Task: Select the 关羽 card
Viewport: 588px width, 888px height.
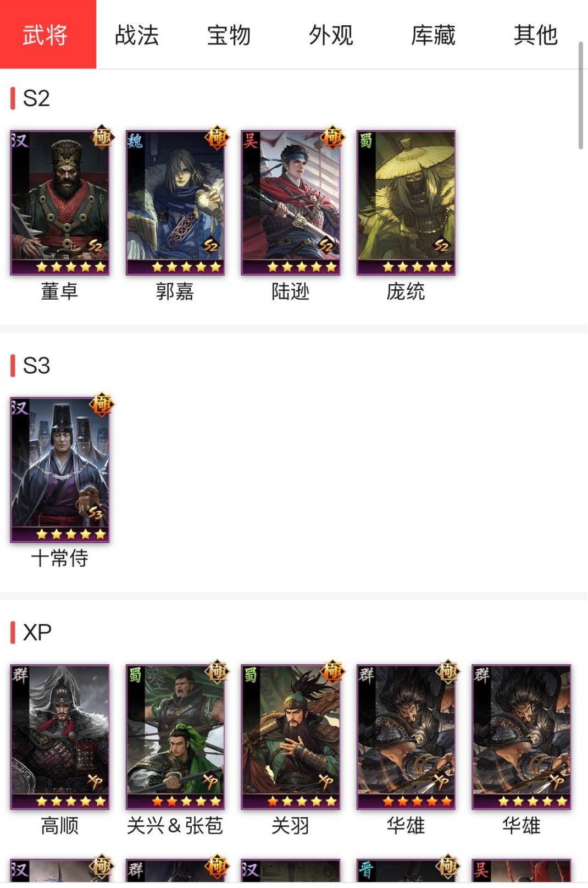Action: 291,737
